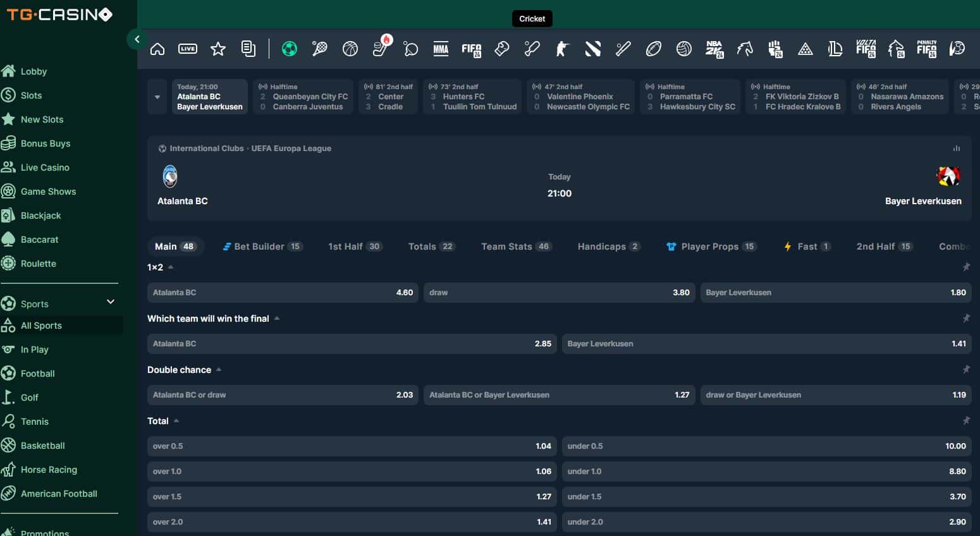Select the NBA 2K24 icon
This screenshot has width=980, height=536.
click(x=714, y=49)
